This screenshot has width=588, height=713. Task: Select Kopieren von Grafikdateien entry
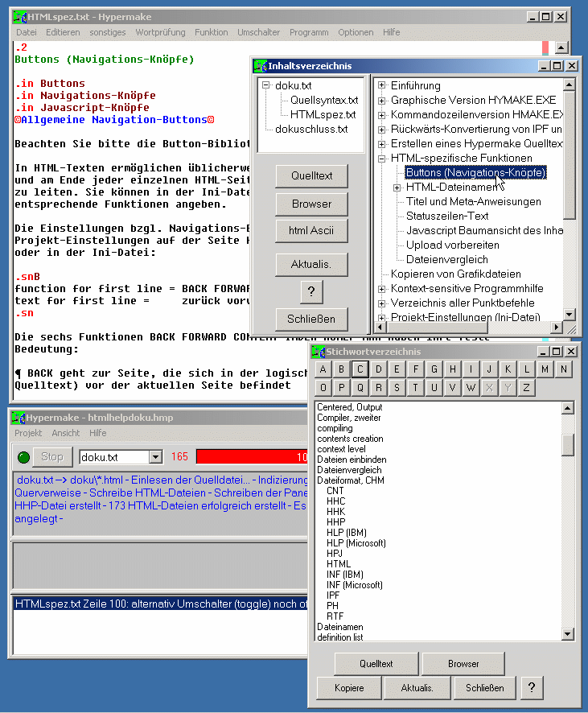pyautogui.click(x=456, y=274)
